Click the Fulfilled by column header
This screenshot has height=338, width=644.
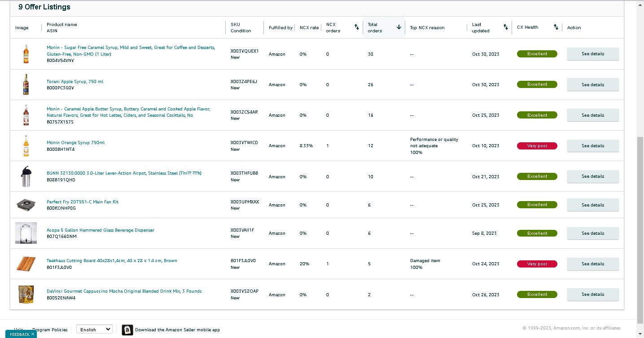tap(280, 28)
